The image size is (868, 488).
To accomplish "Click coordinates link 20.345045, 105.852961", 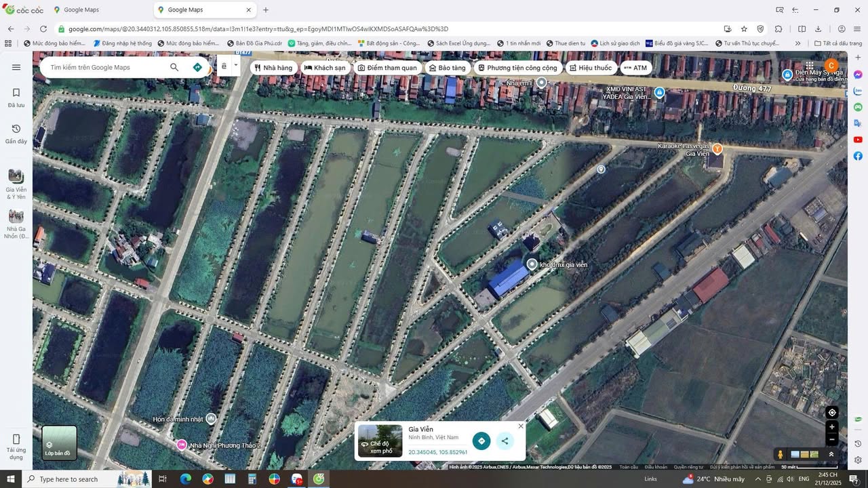I will point(437,452).
